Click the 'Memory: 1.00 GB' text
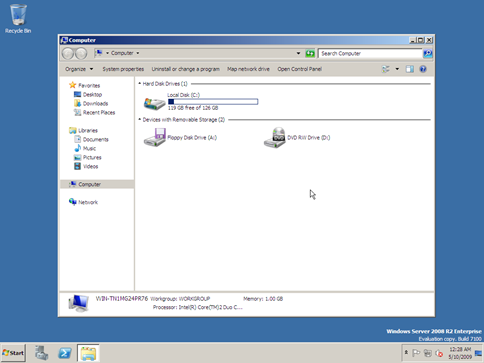484x363 pixels. (x=263, y=299)
